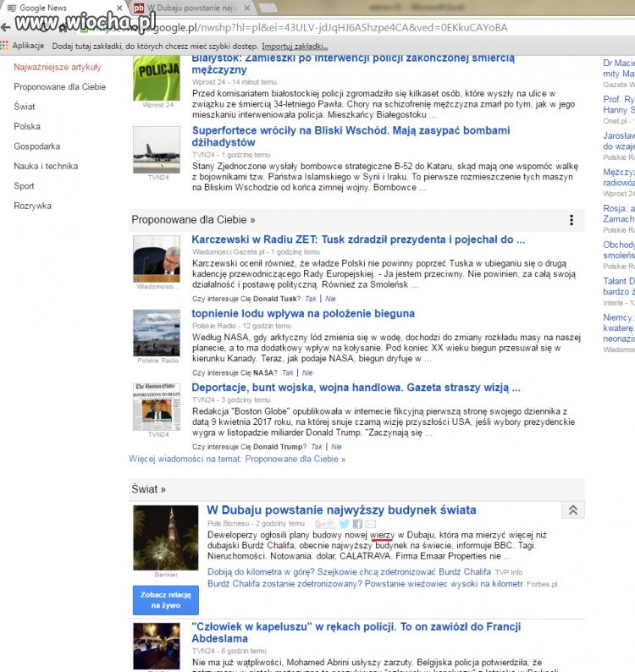635x672 pixels.
Task: Answer Tak for Donald Trump interest
Action: click(317, 447)
